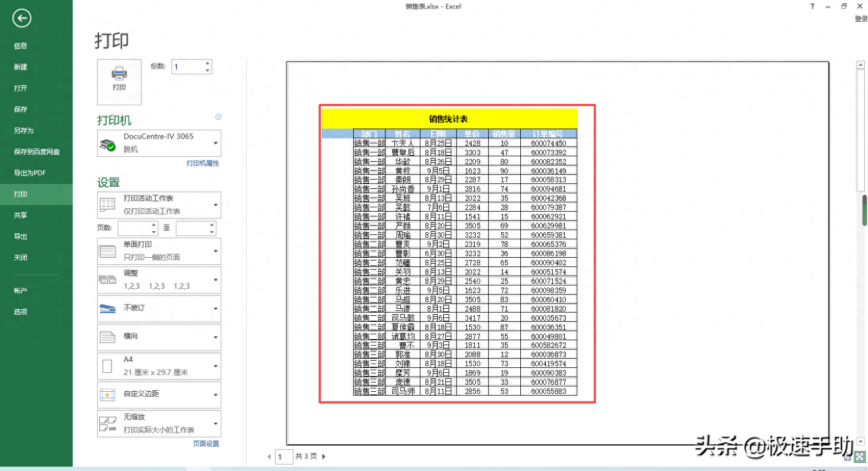
Task: Open 新建 in the sidebar
Action: coord(36,67)
